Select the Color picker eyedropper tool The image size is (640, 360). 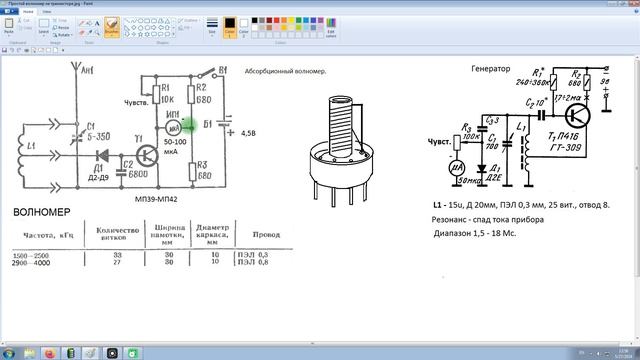click(x=89, y=32)
